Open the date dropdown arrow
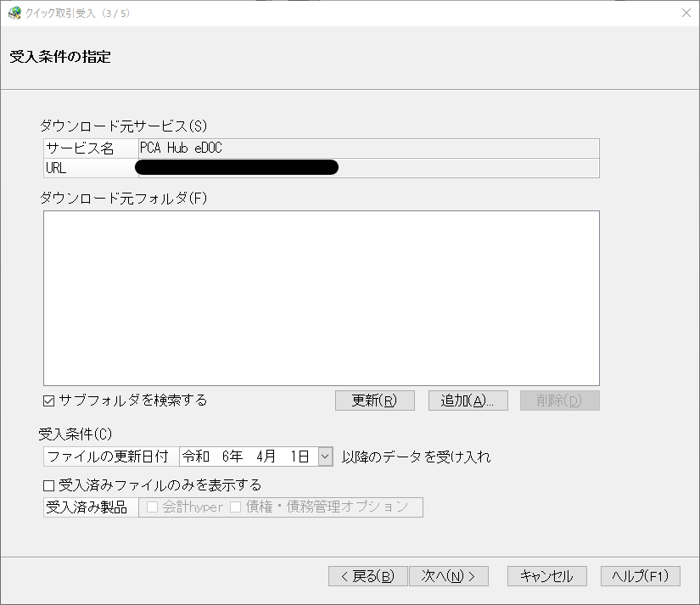Screen dimensions: 700x605 click(x=325, y=457)
